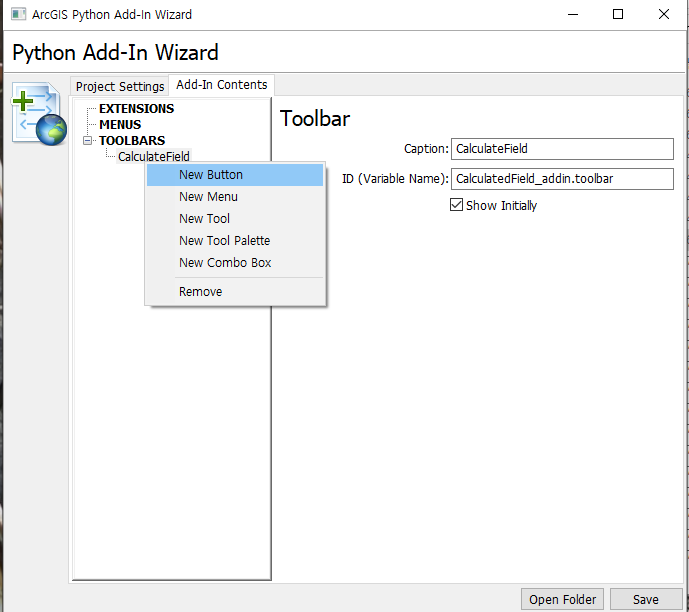
Task: Close the Add-In Wizard window
Action: pos(664,14)
